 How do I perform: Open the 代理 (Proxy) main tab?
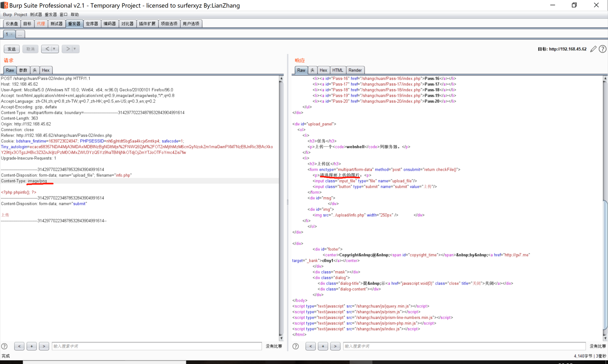41,24
